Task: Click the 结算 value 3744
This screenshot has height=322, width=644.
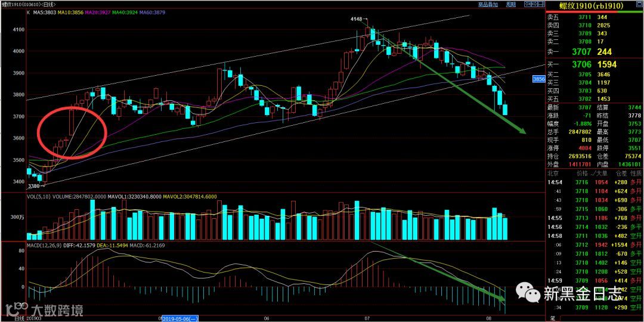Action: (x=635, y=107)
